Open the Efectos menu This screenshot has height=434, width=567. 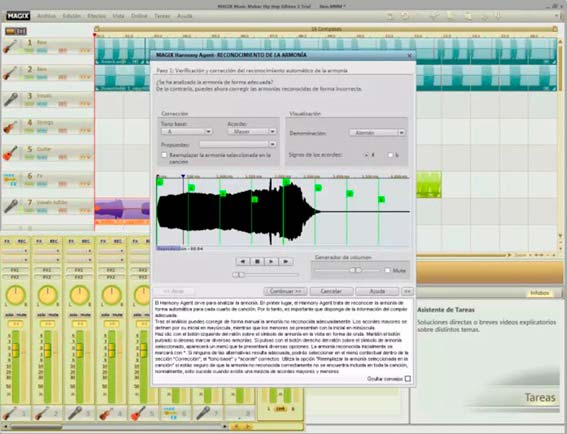(97, 16)
